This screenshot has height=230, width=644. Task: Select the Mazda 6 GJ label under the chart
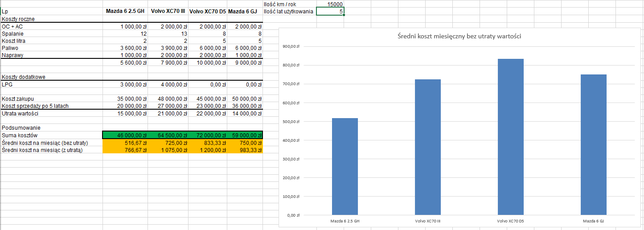593,221
